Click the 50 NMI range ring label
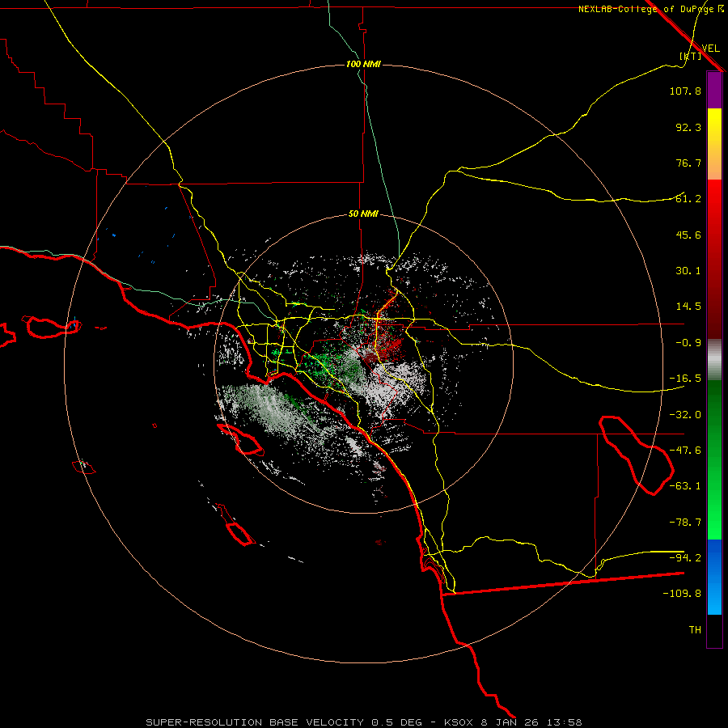 (x=363, y=214)
